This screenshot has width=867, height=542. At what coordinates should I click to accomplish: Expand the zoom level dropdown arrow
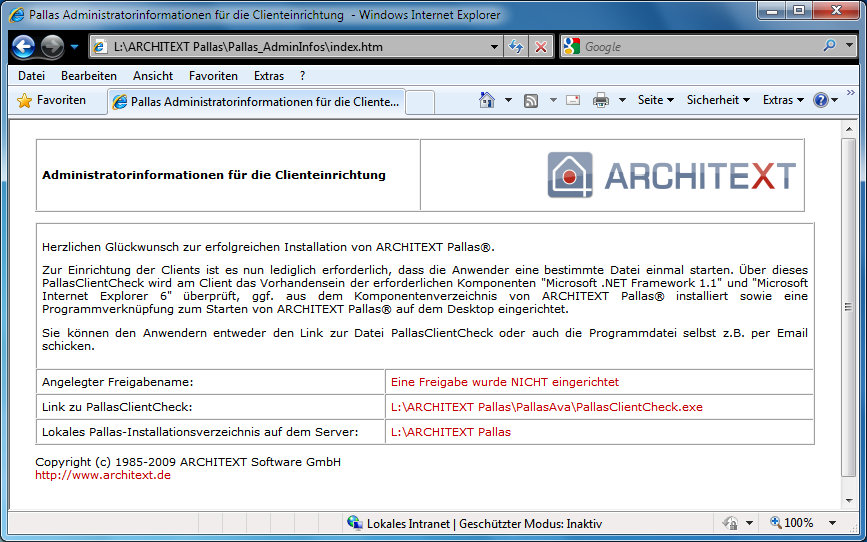point(832,523)
